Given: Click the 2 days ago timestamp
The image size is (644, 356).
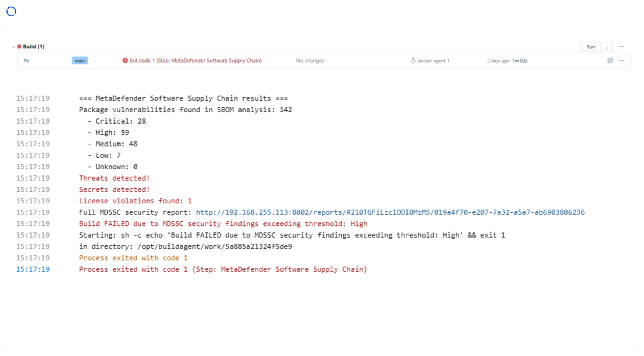Looking at the screenshot, I should pos(498,61).
